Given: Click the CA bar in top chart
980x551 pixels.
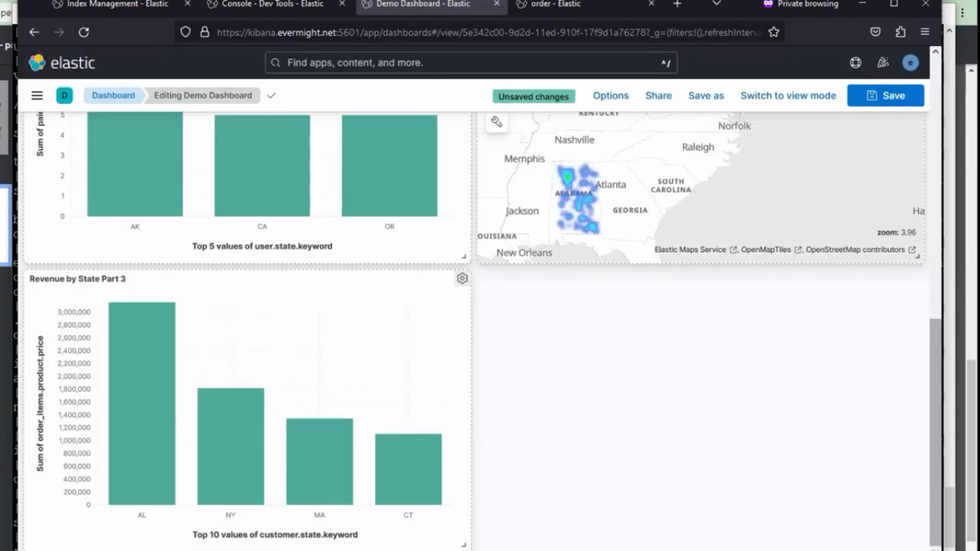Looking at the screenshot, I should (x=262, y=165).
